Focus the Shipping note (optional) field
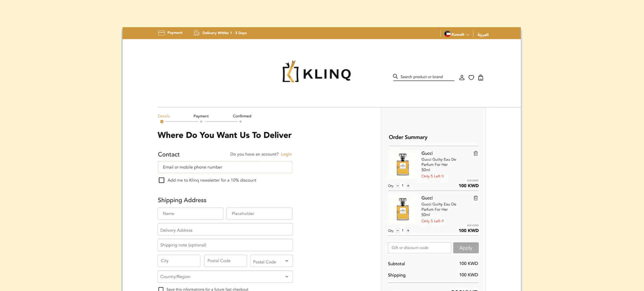644x291 pixels. (x=225, y=245)
